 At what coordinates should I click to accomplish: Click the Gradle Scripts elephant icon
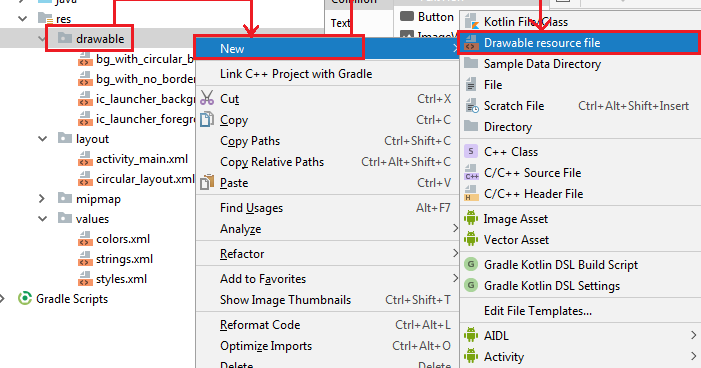point(25,298)
